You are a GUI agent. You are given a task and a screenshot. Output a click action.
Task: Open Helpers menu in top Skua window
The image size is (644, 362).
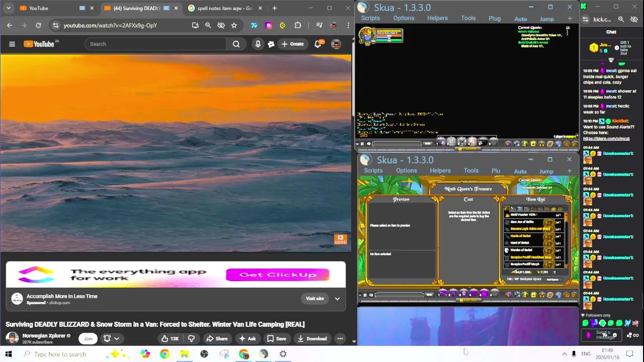[x=437, y=18]
